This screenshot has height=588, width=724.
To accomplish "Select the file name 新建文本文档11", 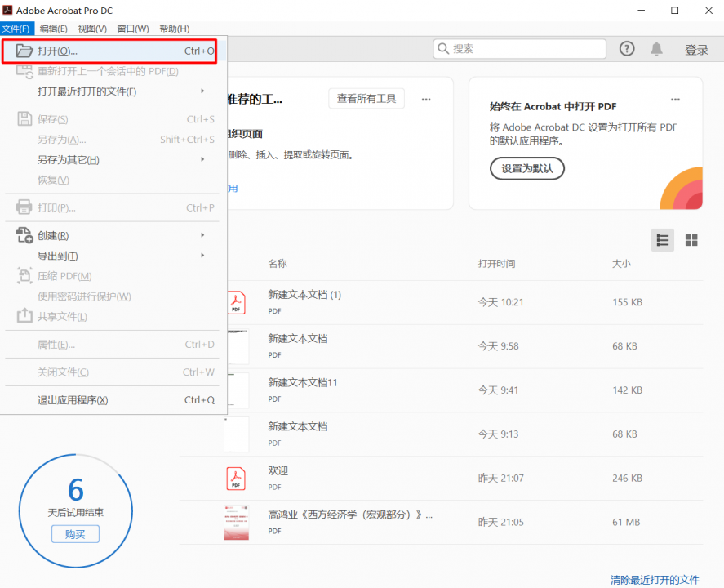I will (x=303, y=382).
